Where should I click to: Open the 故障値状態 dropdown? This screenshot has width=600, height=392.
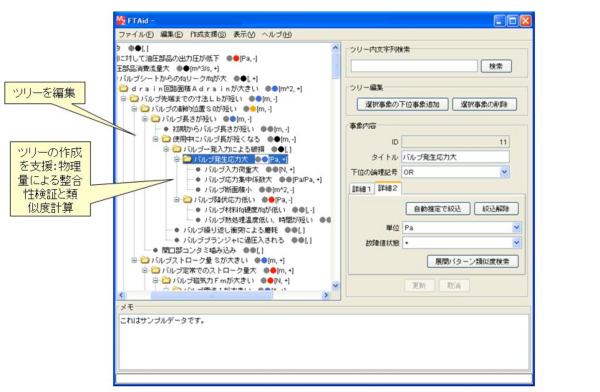(516, 243)
